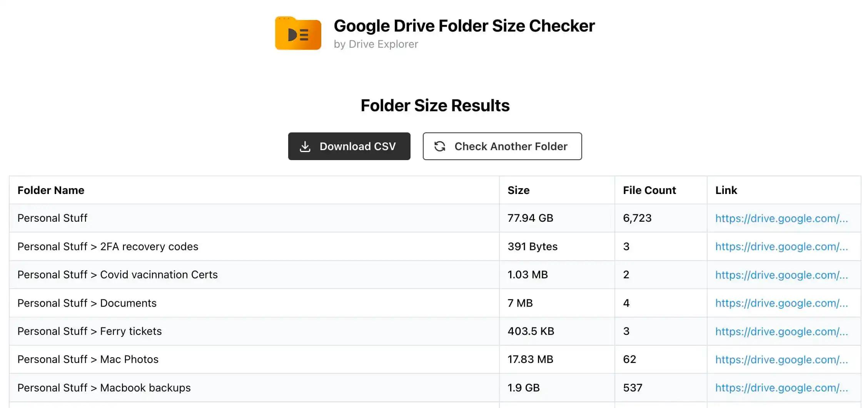The image size is (868, 408).
Task: Click the Drive Explorer folder logo icon
Action: 298,34
